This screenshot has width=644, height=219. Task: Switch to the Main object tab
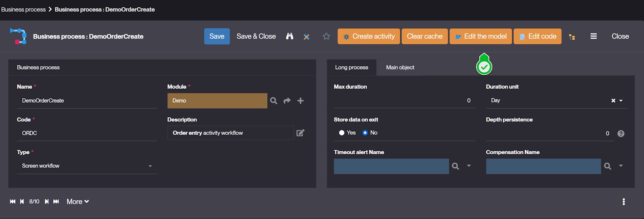[x=400, y=67]
